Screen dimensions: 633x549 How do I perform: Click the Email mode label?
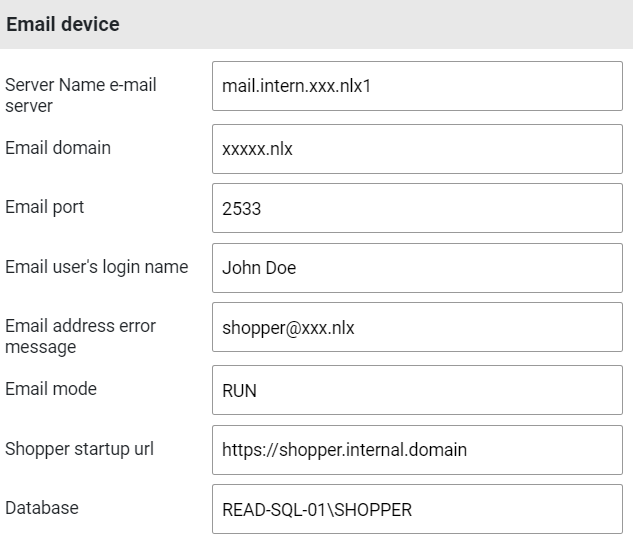click(x=51, y=389)
